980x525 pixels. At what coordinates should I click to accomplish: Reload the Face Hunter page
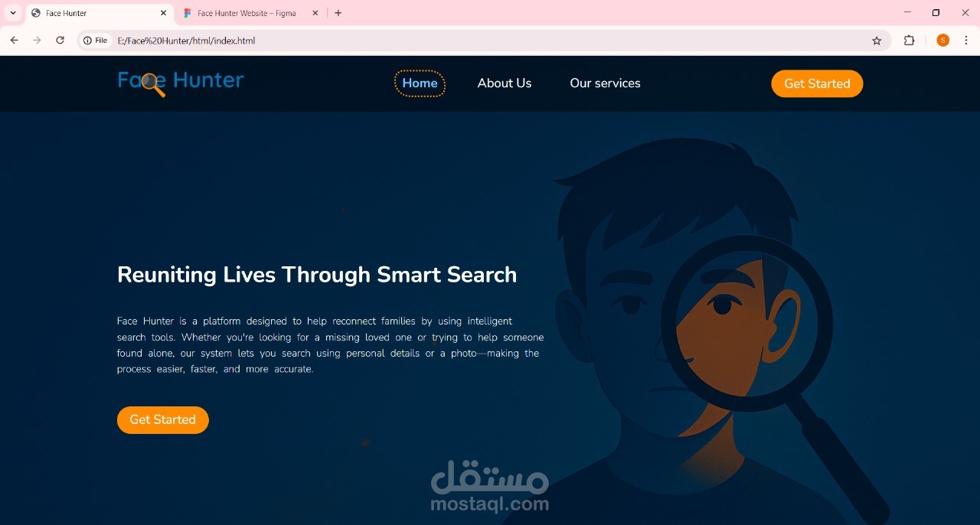60,41
